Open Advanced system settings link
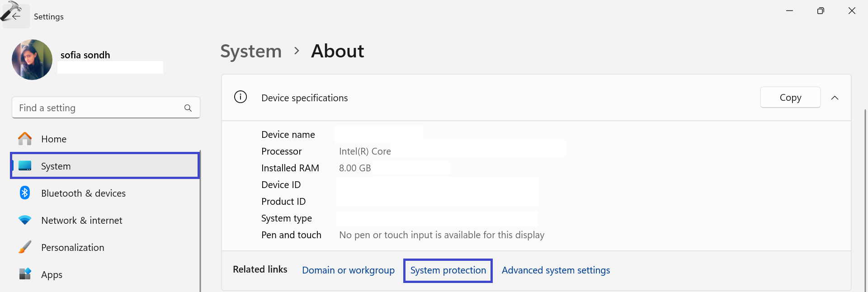The width and height of the screenshot is (868, 292). tap(556, 270)
